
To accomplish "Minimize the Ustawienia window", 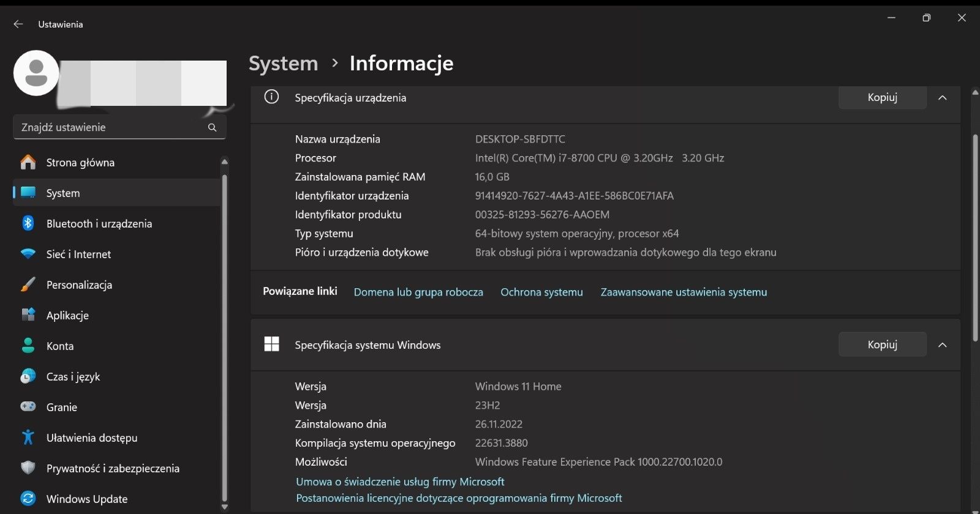I will click(892, 18).
